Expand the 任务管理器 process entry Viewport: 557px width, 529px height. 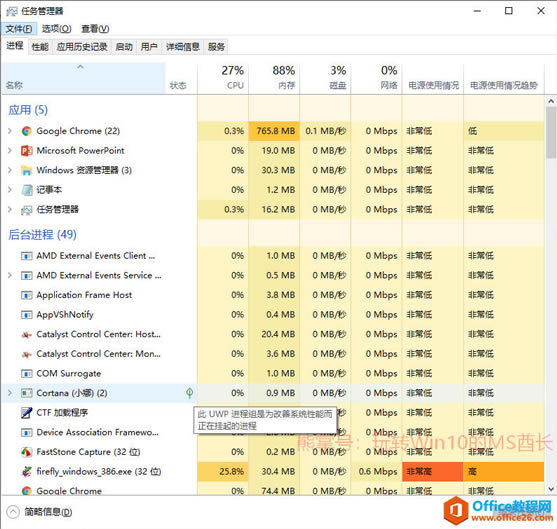tap(10, 210)
